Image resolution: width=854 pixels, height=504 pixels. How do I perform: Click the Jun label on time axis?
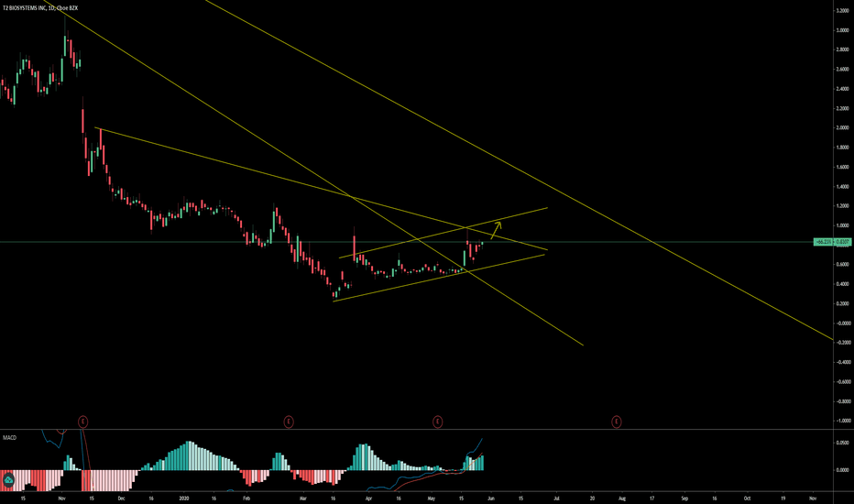coord(491,498)
